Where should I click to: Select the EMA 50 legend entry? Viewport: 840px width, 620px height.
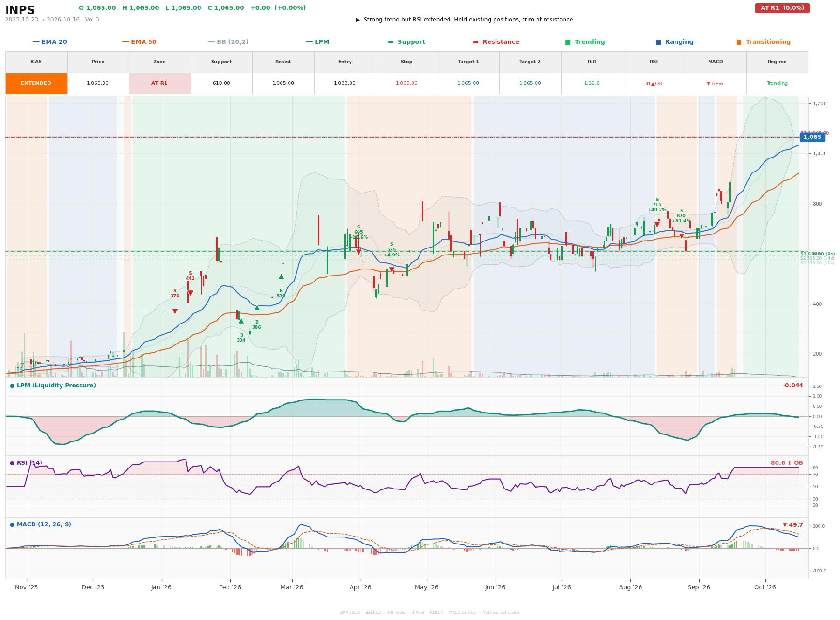[139, 42]
